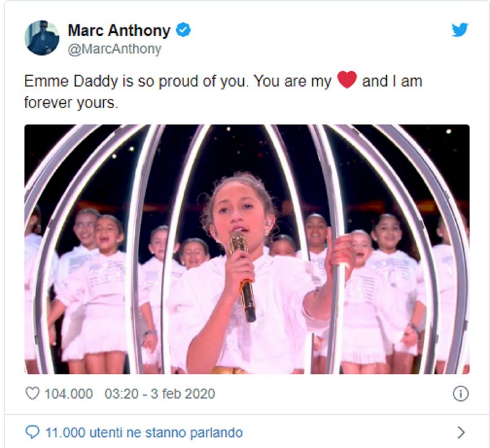This screenshot has height=448, width=490.
Task: Open Marc Anthony's profile avatar
Action: tap(42, 38)
